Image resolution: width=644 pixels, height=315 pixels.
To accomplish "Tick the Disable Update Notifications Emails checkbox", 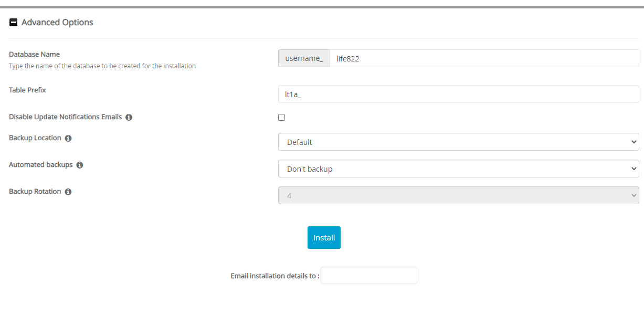I will 282,117.
